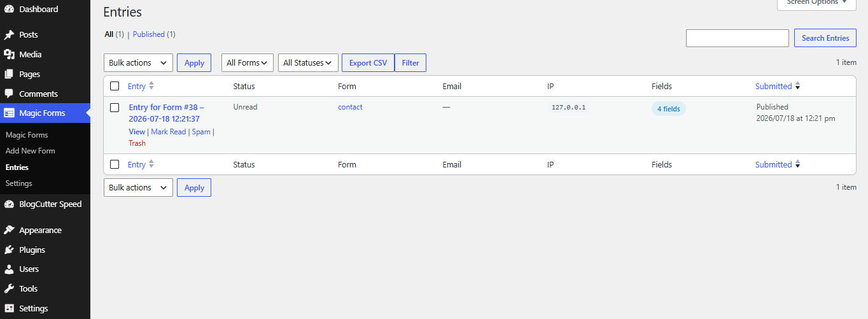This screenshot has width=868, height=319.
Task: Show the Published (1) entries filter
Action: 154,34
